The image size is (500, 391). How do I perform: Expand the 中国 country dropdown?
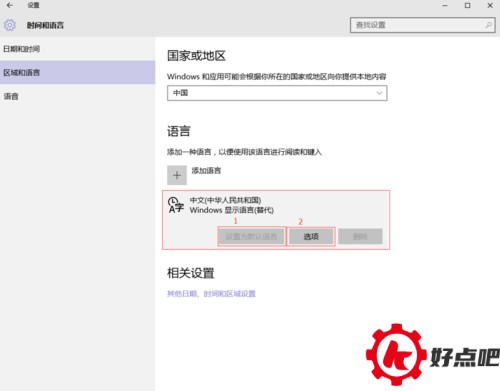pos(277,93)
